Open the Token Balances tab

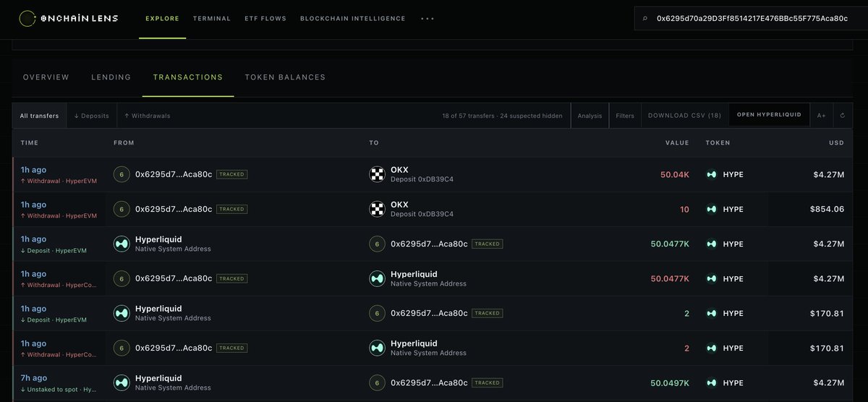(x=285, y=77)
